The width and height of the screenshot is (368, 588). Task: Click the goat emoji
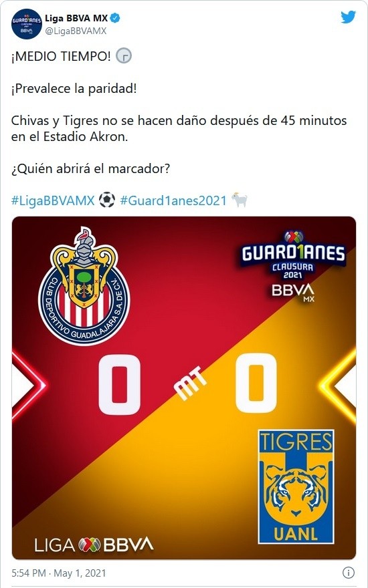coord(240,200)
